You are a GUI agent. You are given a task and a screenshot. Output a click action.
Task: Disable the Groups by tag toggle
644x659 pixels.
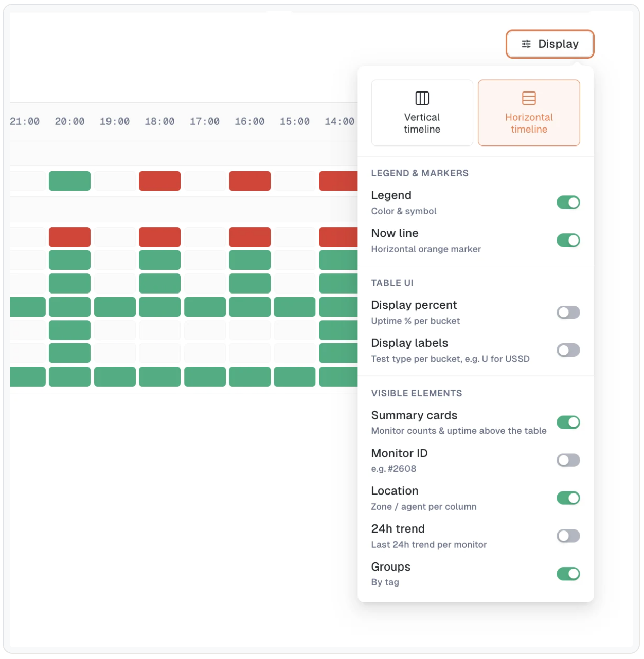coord(568,574)
